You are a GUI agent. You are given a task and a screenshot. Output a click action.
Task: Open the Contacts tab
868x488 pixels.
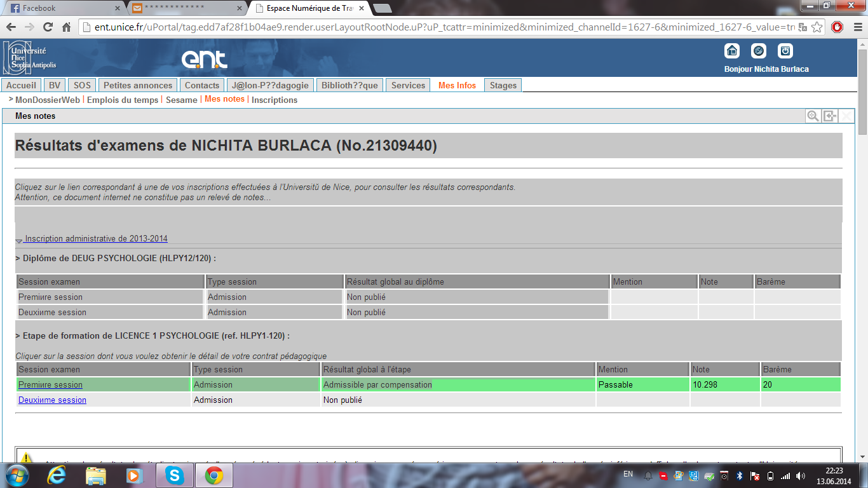tap(202, 85)
